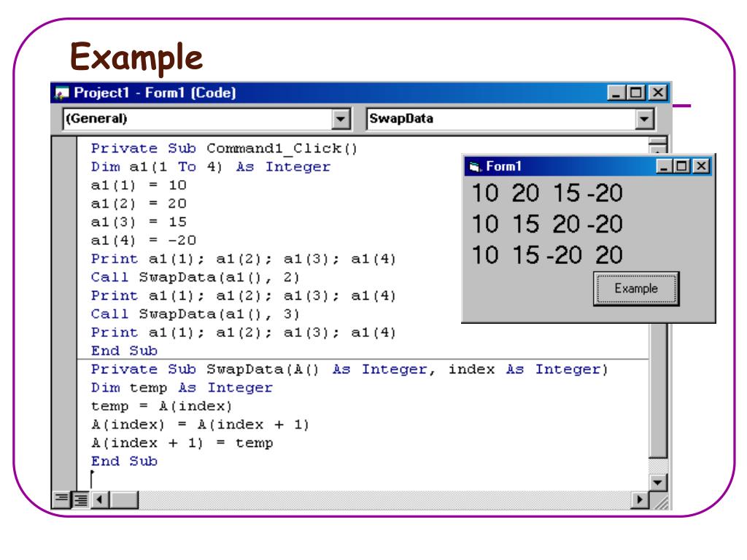Click the line 'Dim temp As Integer'
Screen dimensions: 747x560
[182, 388]
